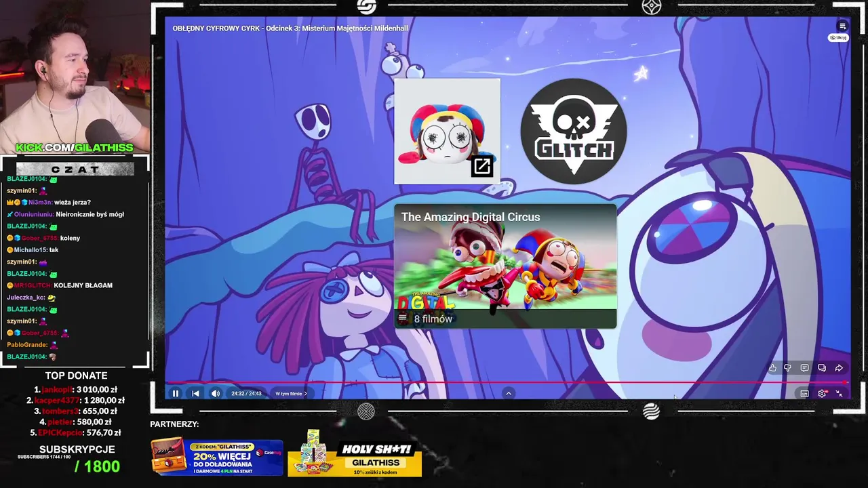
Task: Click the 24:32 / 24:43 time display
Action: click(x=246, y=393)
